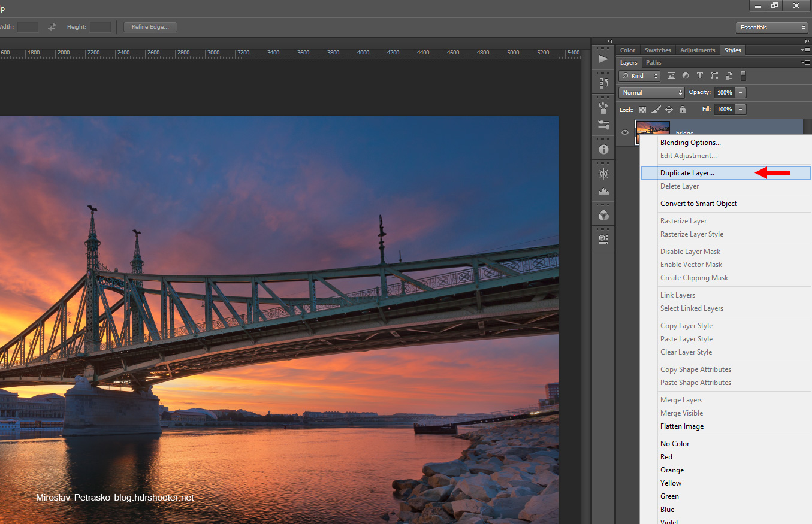Click the Refine Edge... button
The image size is (812, 524).
(150, 27)
